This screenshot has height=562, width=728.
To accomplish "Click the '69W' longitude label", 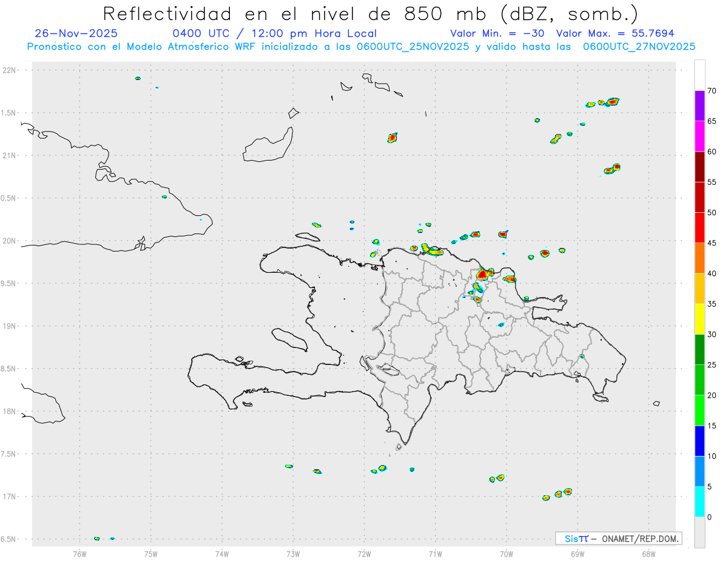I will 578,554.
